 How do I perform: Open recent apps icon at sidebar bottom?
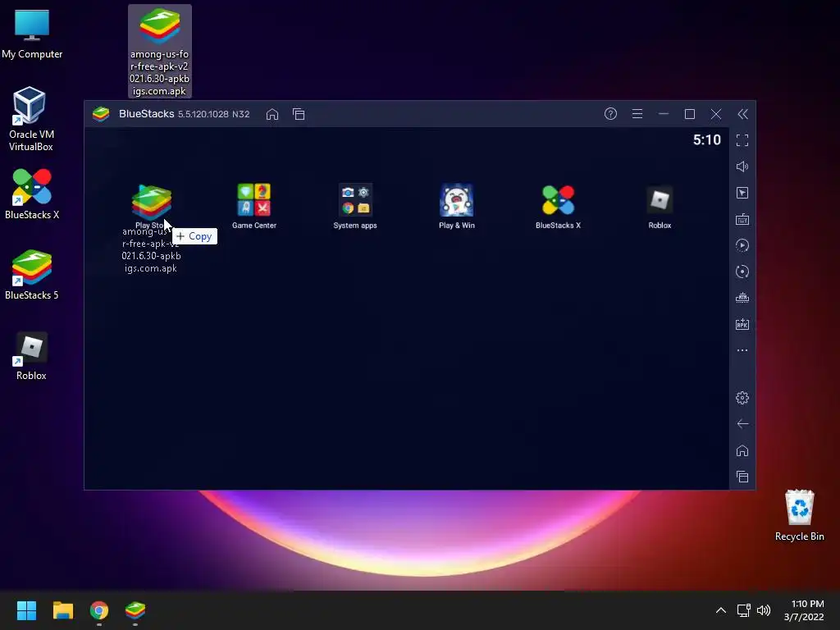[742, 477]
